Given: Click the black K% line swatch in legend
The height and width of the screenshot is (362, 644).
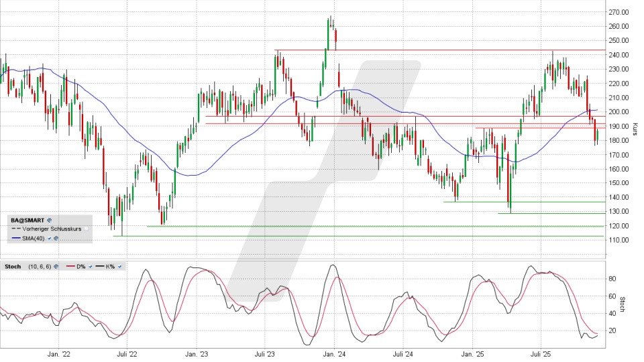Looking at the screenshot, I should click(x=99, y=267).
